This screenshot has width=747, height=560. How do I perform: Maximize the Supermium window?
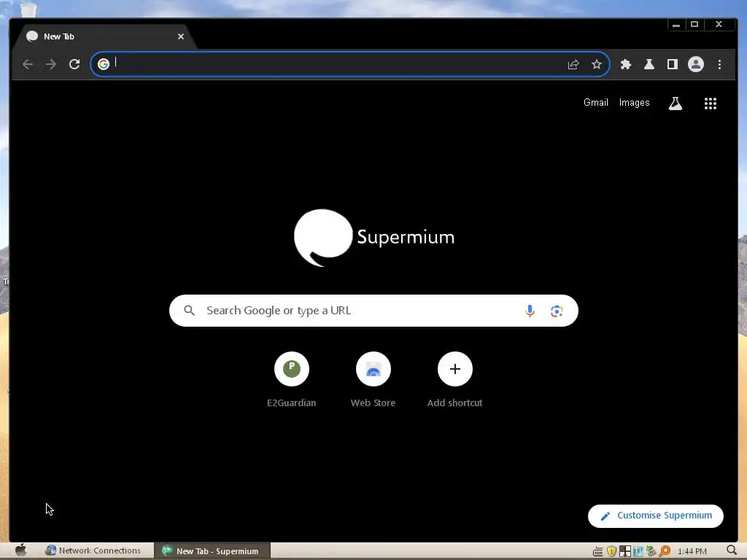(x=694, y=24)
